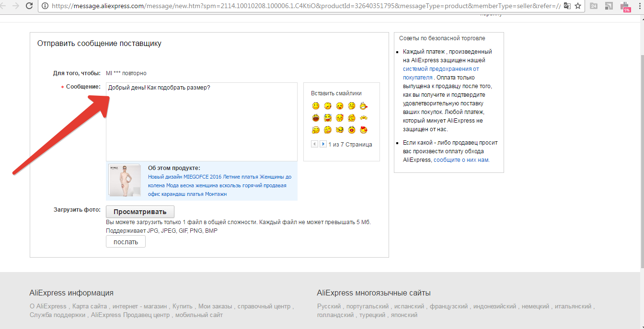Click the Просматривать upload button
This screenshot has height=329, width=644.
click(x=140, y=212)
